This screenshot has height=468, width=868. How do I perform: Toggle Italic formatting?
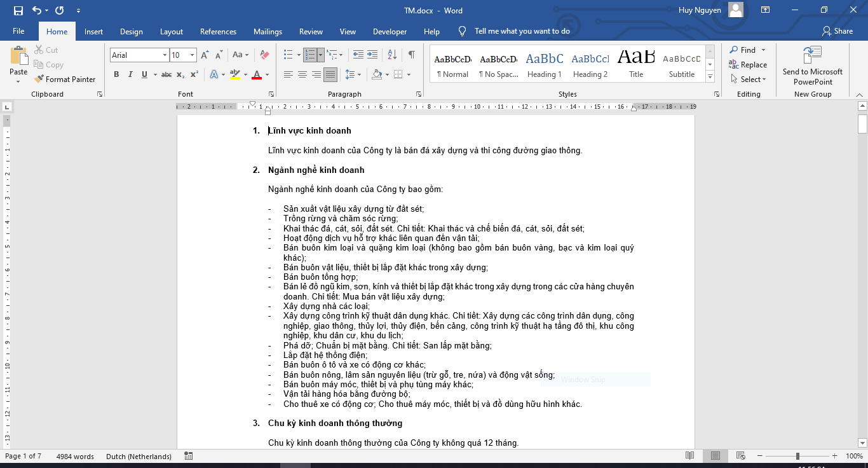click(130, 74)
